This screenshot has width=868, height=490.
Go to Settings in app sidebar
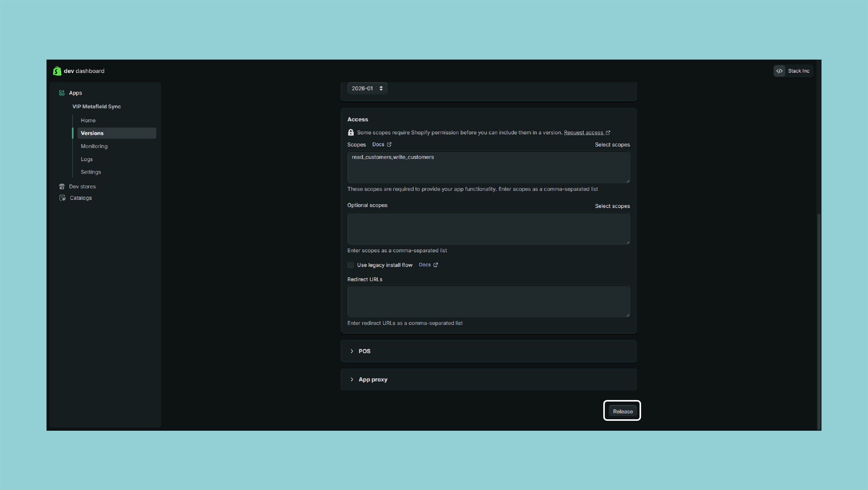point(91,172)
